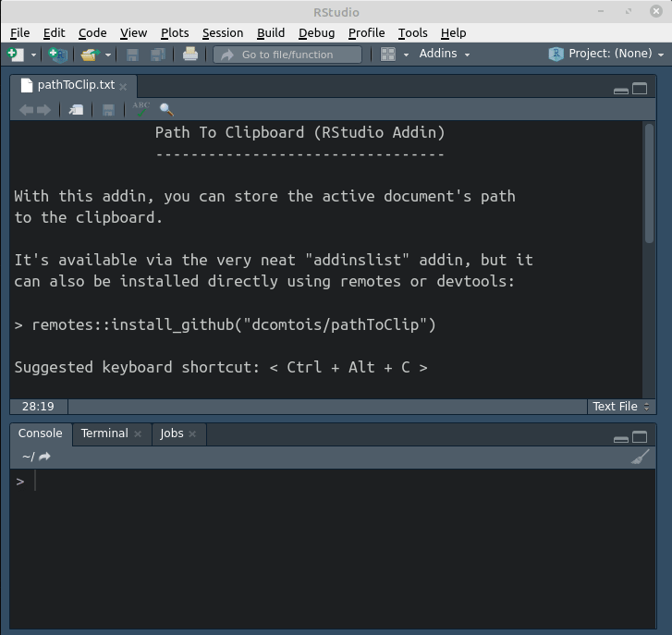Close the RStudio window
The width and height of the screenshot is (672, 635).
coord(655,11)
